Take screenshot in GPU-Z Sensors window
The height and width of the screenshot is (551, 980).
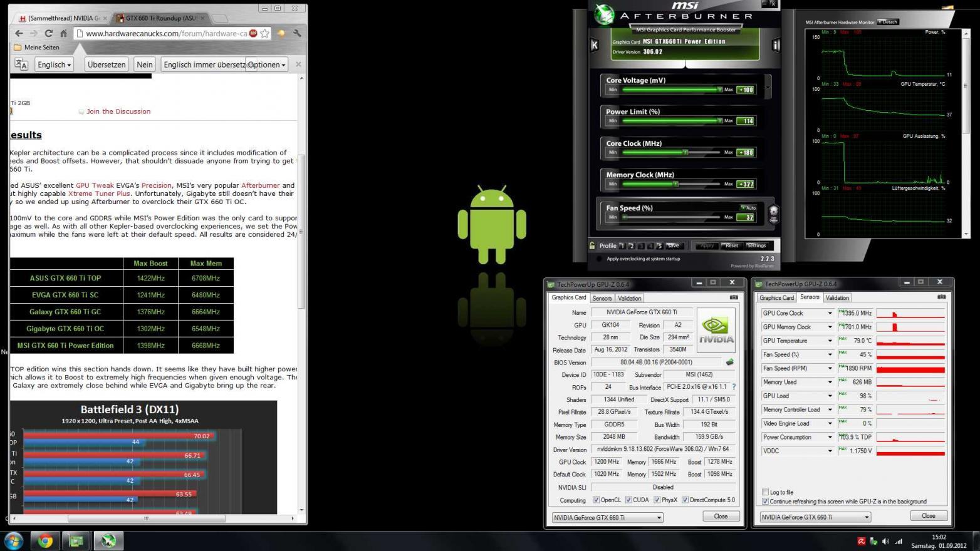click(x=941, y=297)
